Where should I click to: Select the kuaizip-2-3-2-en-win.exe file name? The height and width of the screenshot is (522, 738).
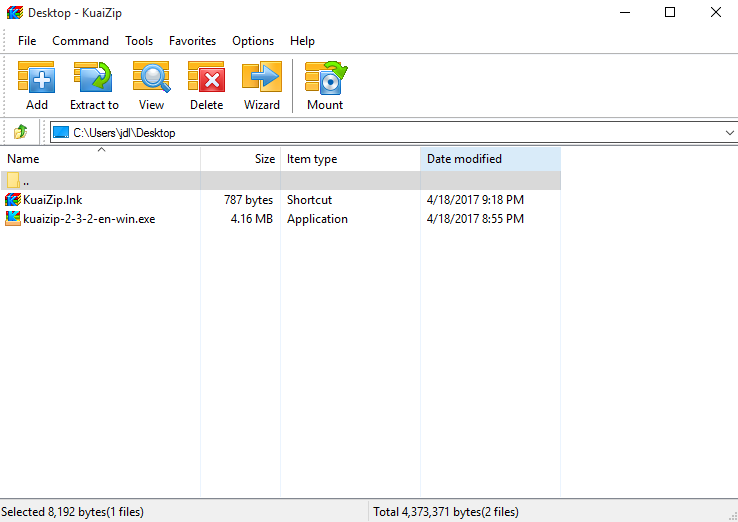[x=89, y=219]
